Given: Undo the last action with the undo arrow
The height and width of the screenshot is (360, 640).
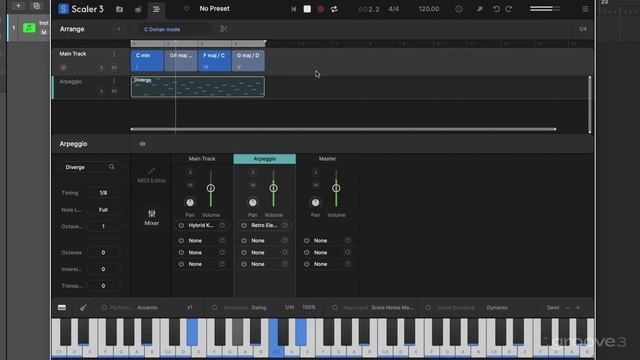Looking at the screenshot, I should pos(496,9).
